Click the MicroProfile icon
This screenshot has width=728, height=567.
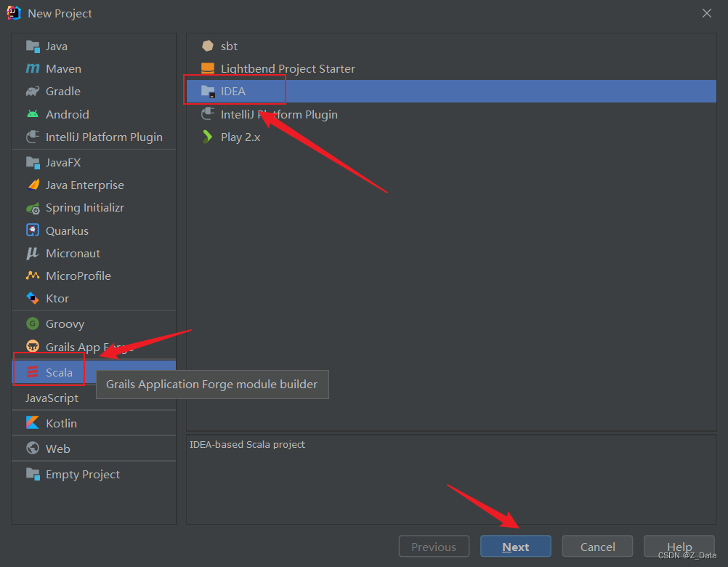(33, 276)
